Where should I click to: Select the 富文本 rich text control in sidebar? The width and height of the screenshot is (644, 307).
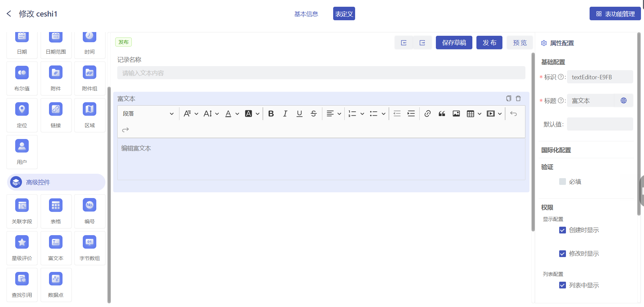point(56,248)
